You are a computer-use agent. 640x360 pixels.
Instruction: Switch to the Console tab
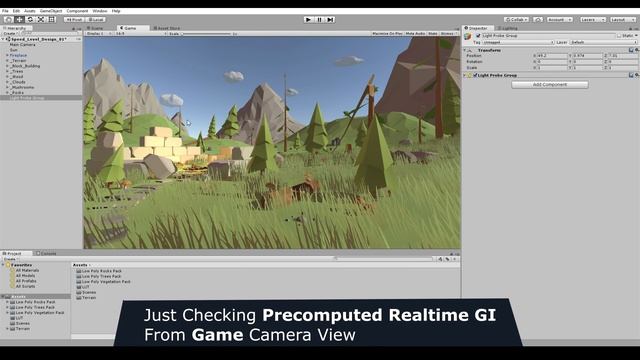(46, 253)
